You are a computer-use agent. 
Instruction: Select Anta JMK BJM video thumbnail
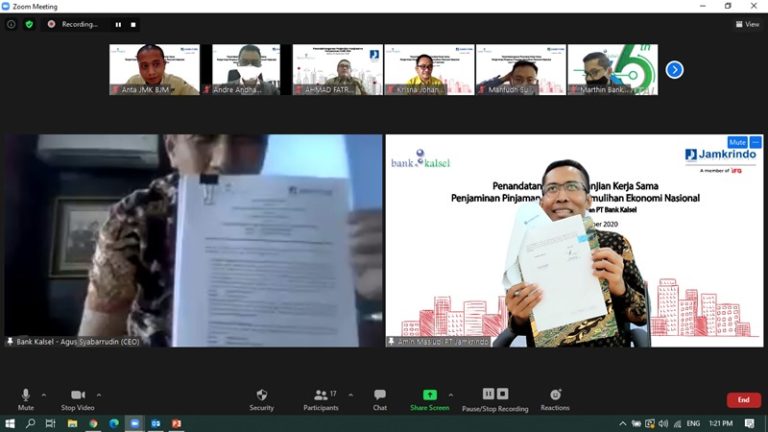[x=154, y=70]
